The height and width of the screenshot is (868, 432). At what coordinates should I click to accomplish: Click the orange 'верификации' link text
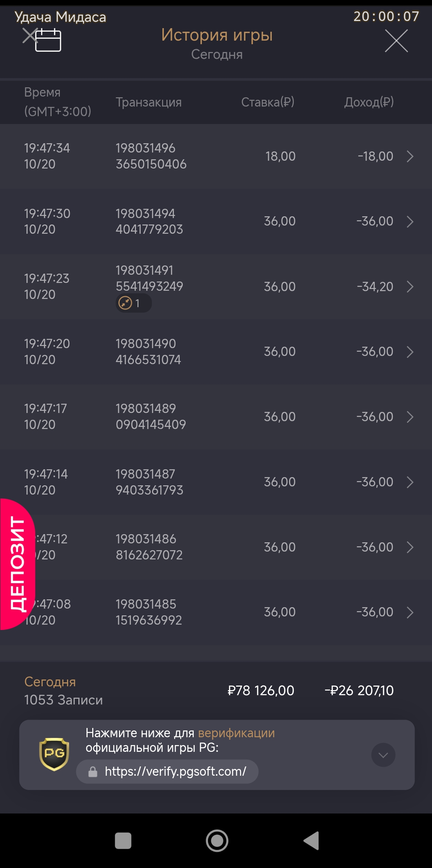[236, 733]
